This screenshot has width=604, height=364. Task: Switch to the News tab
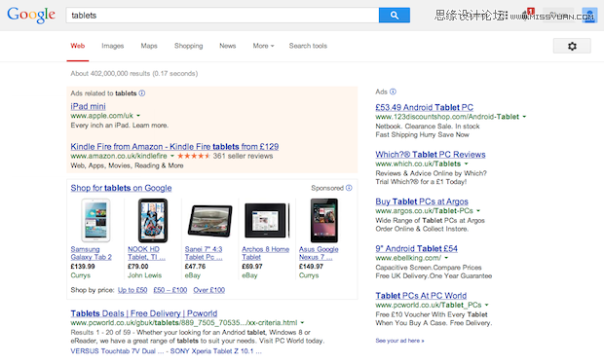(x=228, y=46)
